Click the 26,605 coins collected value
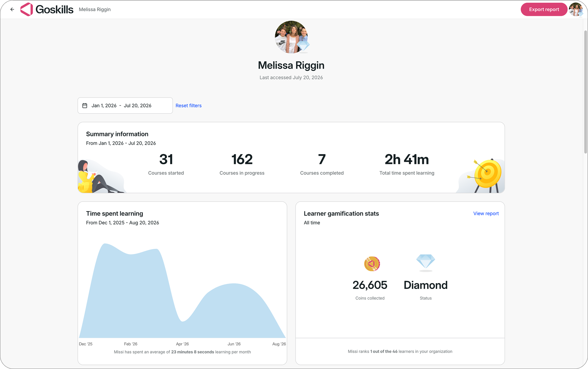 tap(370, 285)
